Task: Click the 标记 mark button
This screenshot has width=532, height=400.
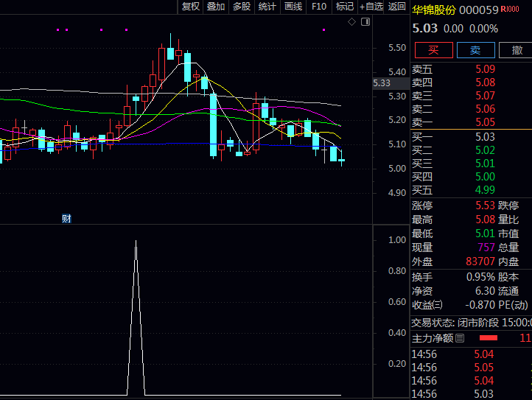Action: (345, 7)
